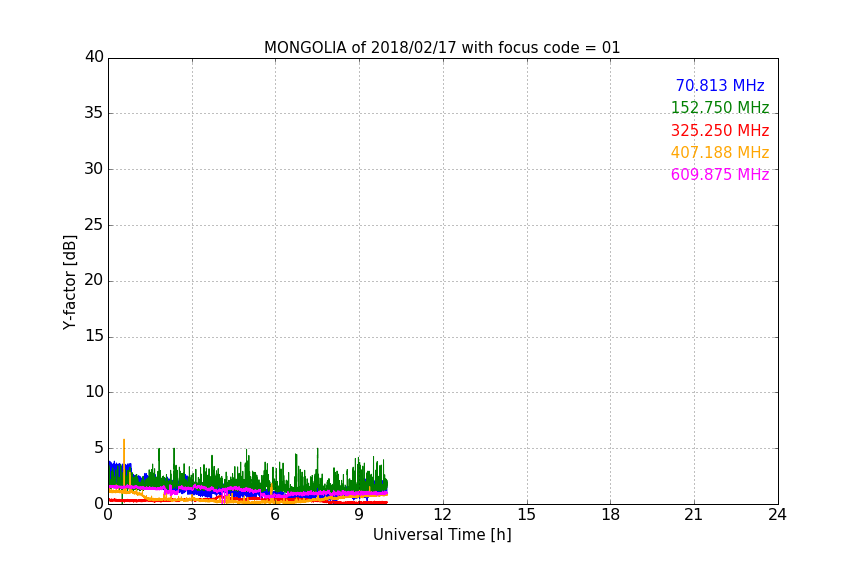864x576 pixels.
Task: Click the x-axis tick label 6
Action: pos(276,515)
